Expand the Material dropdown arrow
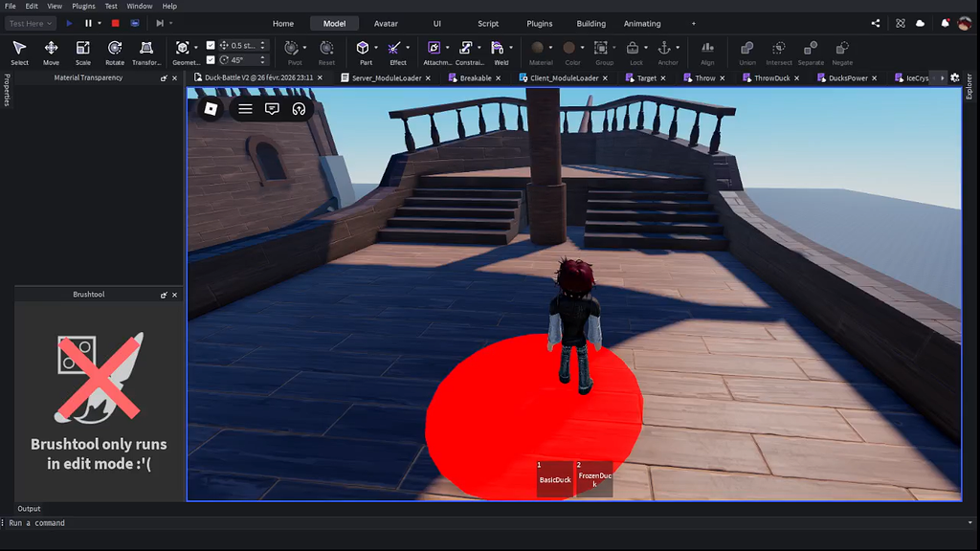Image resolution: width=980 pixels, height=551 pixels. coord(550,48)
